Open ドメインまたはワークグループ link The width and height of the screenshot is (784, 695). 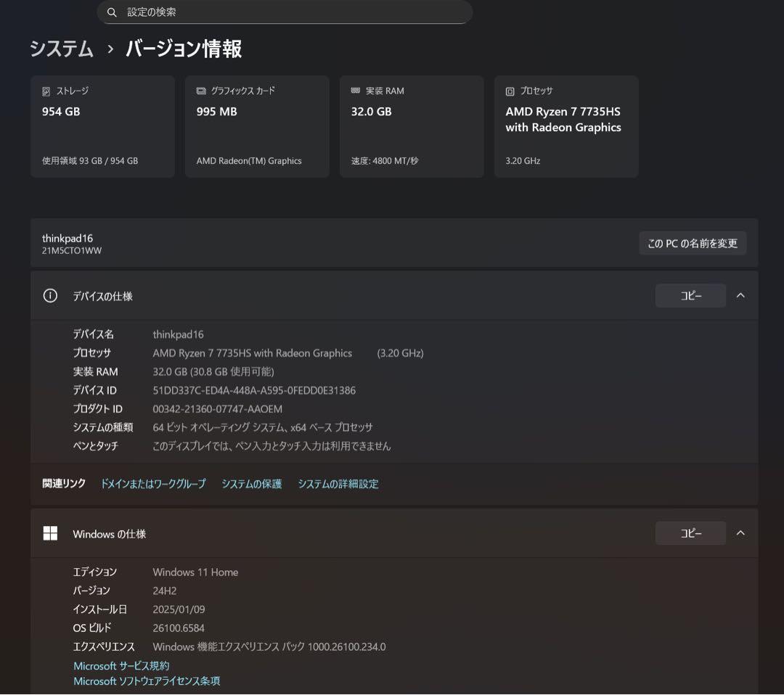[153, 484]
